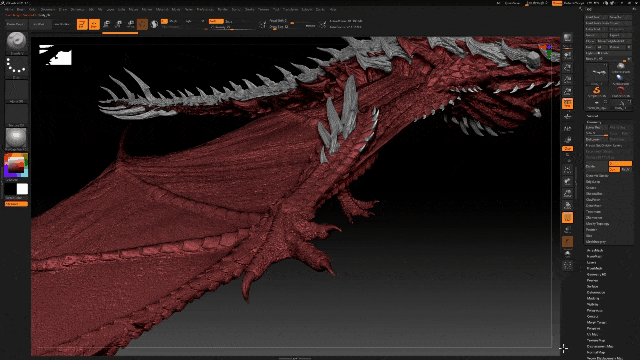The width and height of the screenshot is (640, 360).
Task: Expand the Dynamic Subdiv subsection
Action: [597, 176]
